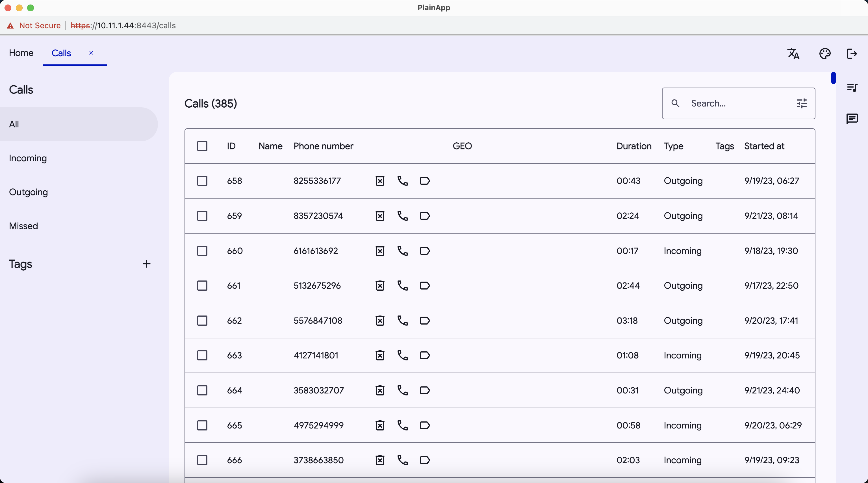
Task: Close the Calls tab
Action: 91,53
